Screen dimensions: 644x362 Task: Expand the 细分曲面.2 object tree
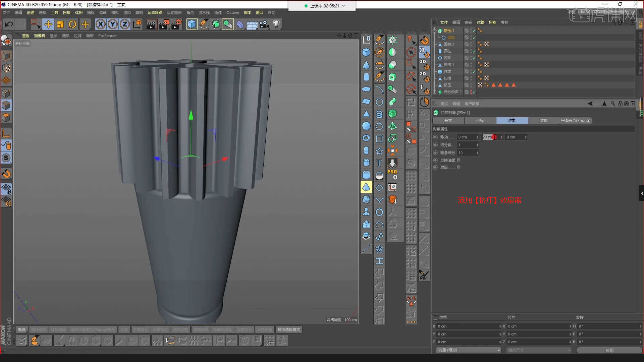435,92
